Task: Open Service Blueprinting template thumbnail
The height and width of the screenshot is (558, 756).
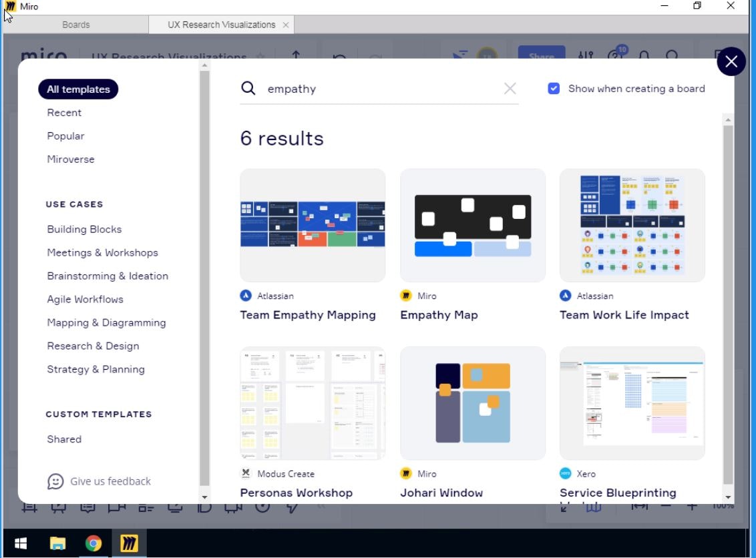Action: pyautogui.click(x=632, y=403)
